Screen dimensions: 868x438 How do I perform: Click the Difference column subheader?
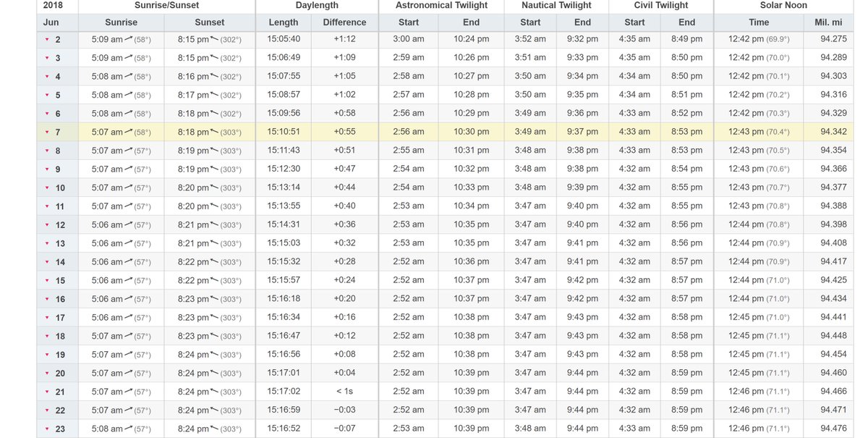(344, 22)
